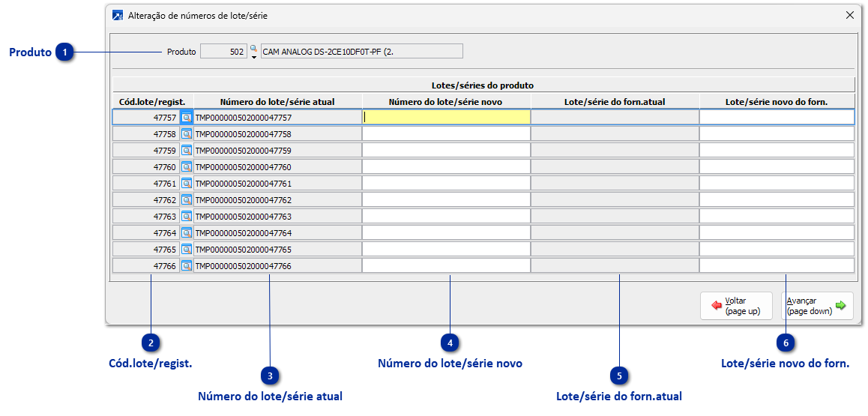Select cell TMP000000502000047757

[x=277, y=117]
